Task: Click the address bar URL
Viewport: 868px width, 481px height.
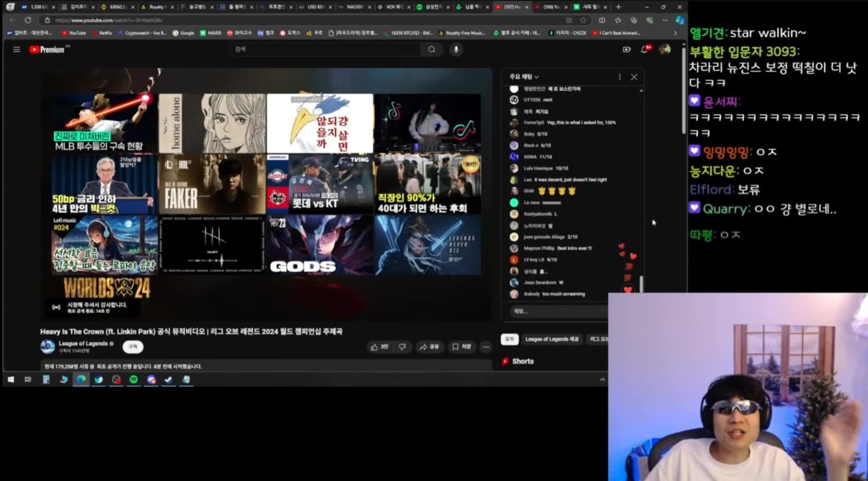Action: click(109, 20)
